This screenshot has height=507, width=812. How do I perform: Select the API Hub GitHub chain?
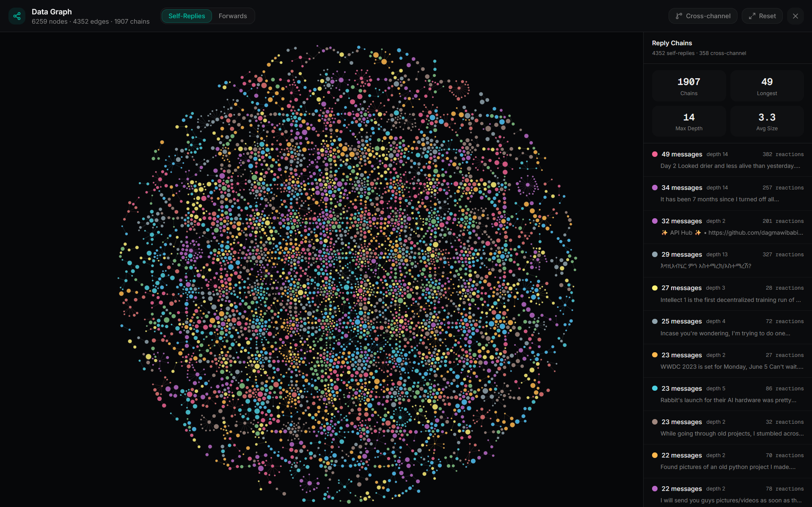[727, 227]
